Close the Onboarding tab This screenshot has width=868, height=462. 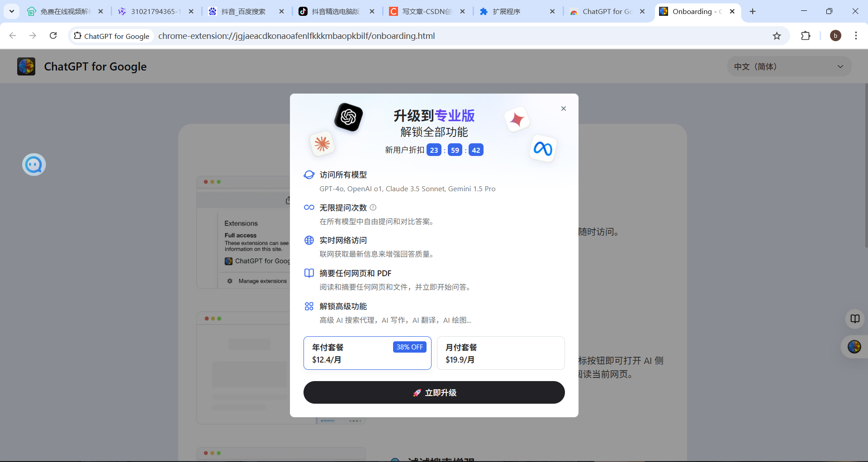point(732,11)
